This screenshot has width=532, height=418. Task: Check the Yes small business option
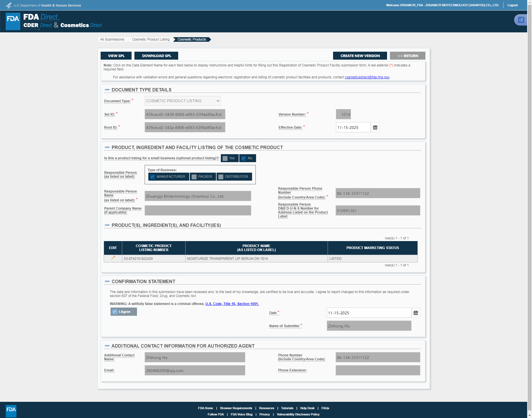click(x=225, y=158)
